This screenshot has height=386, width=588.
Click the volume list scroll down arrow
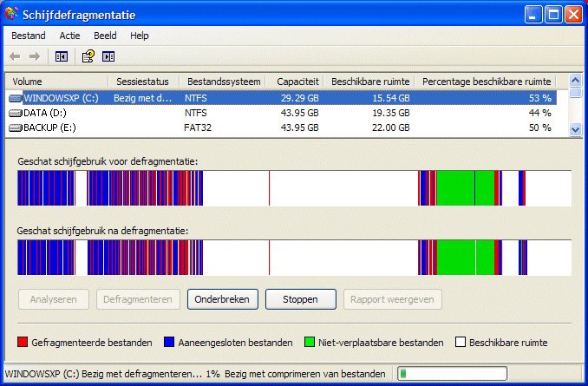coord(575,130)
